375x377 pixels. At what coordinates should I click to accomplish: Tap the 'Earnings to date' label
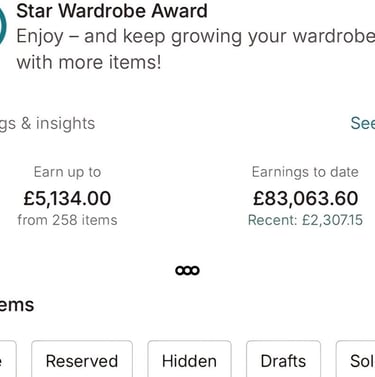pos(305,172)
